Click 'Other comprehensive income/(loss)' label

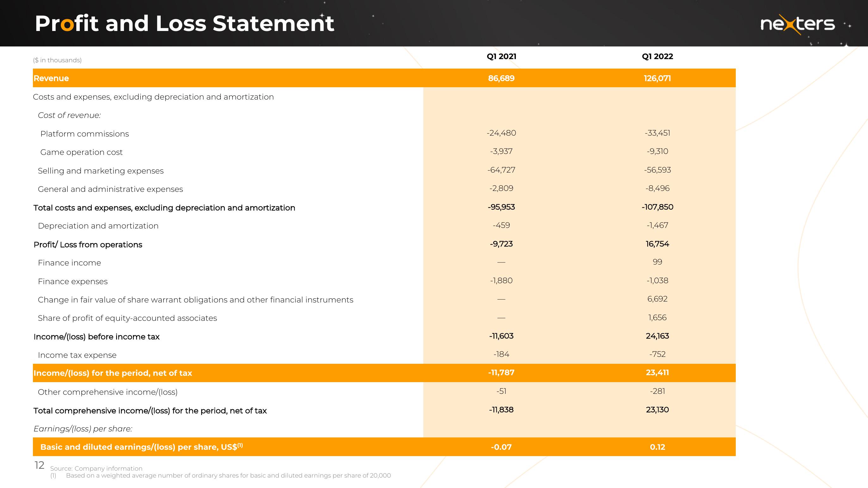pos(108,392)
